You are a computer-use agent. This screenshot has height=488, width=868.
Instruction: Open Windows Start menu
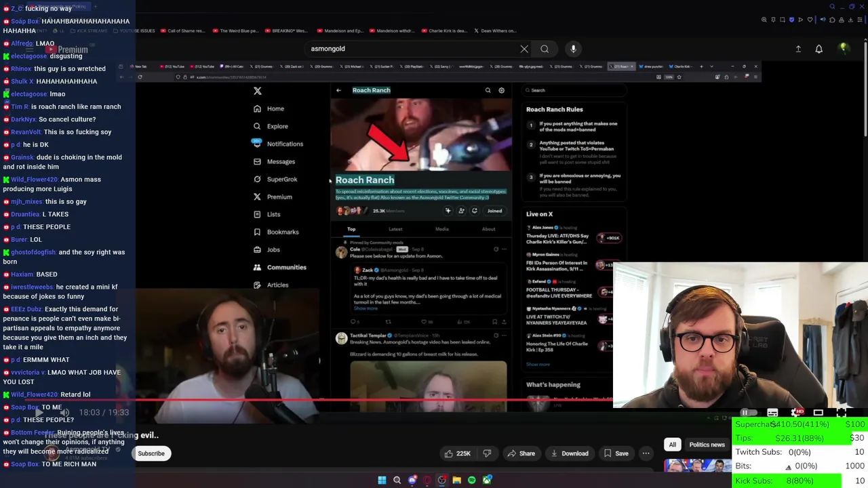(382, 480)
